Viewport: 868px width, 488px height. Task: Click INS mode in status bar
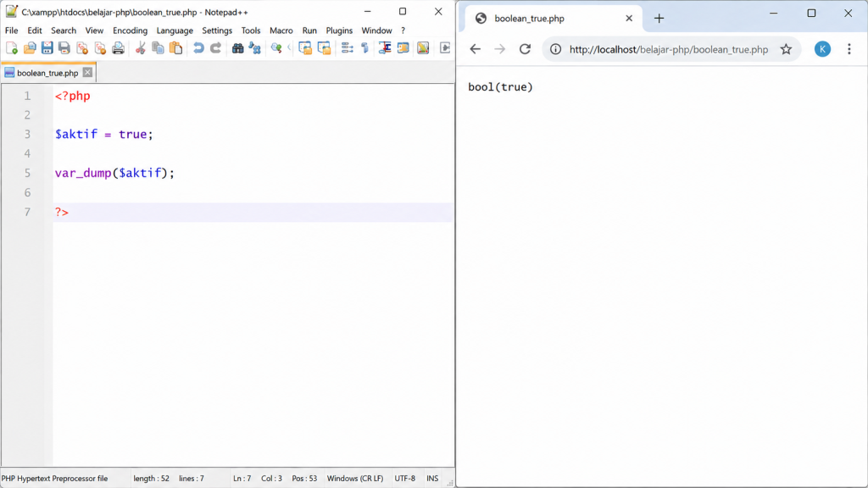tap(432, 479)
